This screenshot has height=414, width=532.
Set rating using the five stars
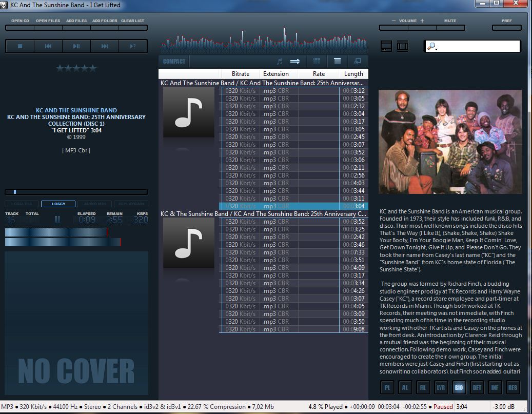76,68
